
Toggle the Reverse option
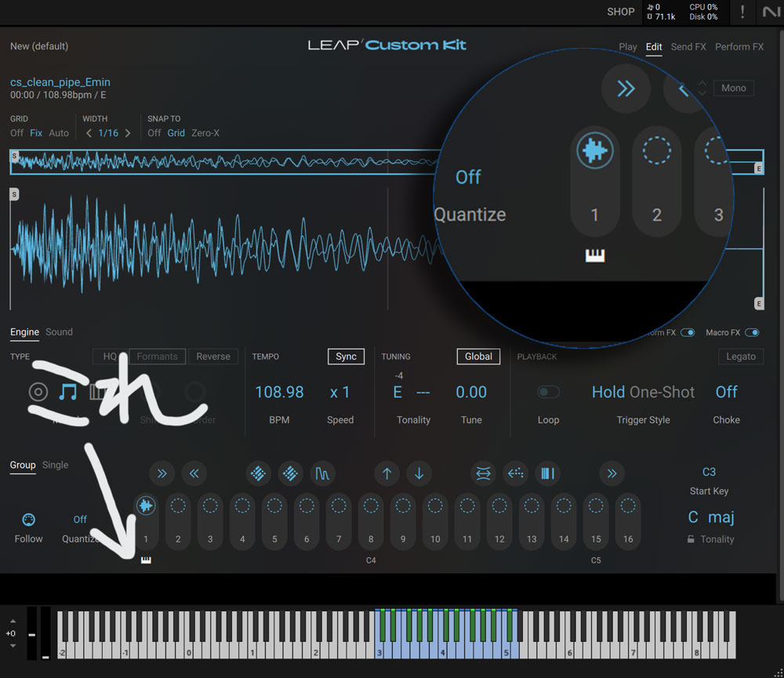pos(213,357)
